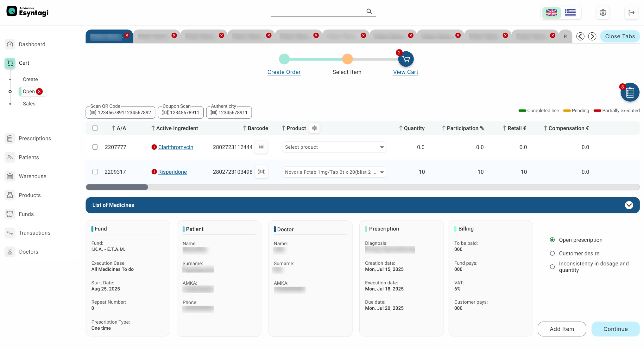Image resolution: width=644 pixels, height=350 pixels.
Task: Click the snowflake icon beside Product
Action: pos(314,128)
